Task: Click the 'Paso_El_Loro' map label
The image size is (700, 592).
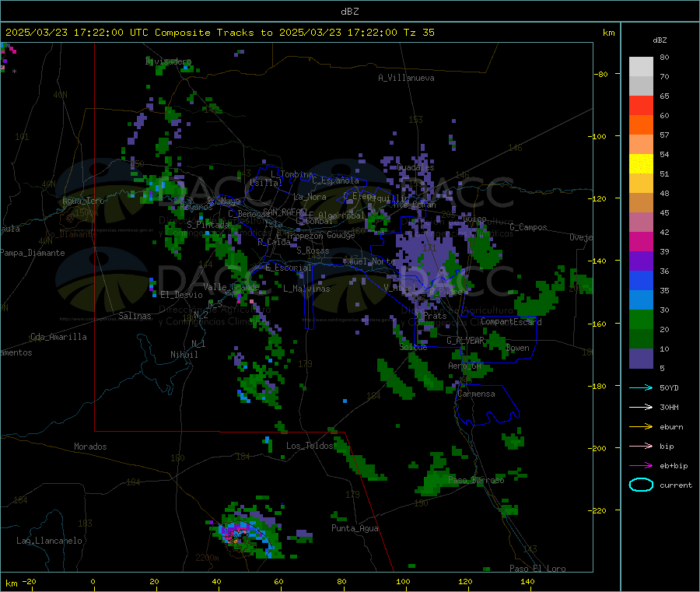Action: click(x=537, y=569)
